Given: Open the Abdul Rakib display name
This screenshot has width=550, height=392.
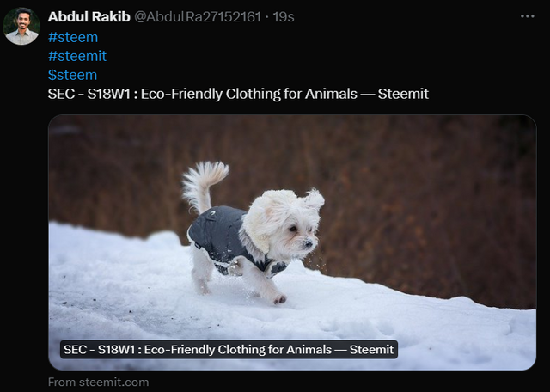Looking at the screenshot, I should click(x=89, y=16).
